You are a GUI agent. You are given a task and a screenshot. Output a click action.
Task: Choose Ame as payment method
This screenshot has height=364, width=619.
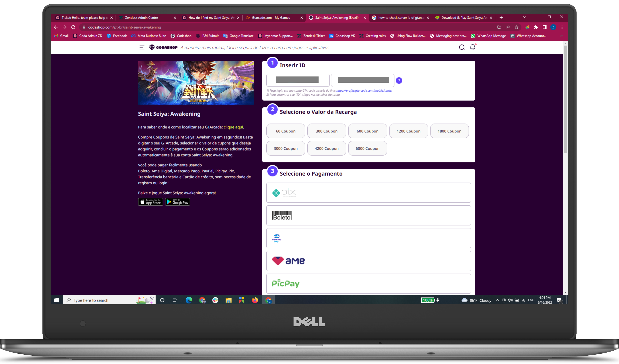pos(368,261)
